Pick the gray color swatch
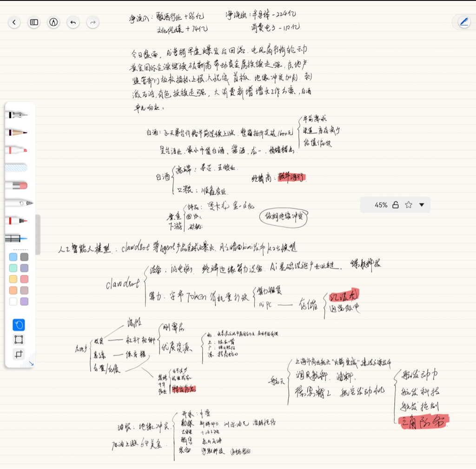 point(24,257)
